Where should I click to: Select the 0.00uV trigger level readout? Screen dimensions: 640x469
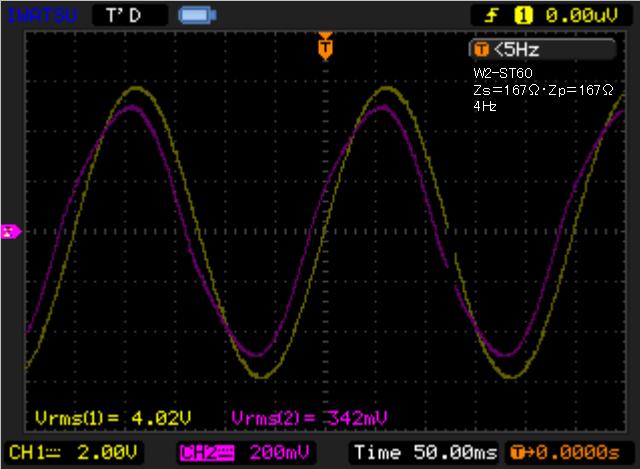[580, 15]
